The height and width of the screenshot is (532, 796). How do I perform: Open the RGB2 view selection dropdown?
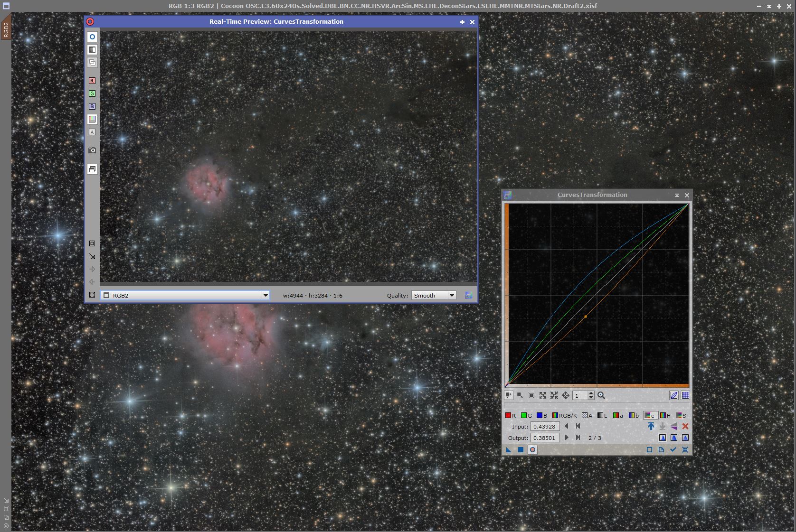[265, 295]
